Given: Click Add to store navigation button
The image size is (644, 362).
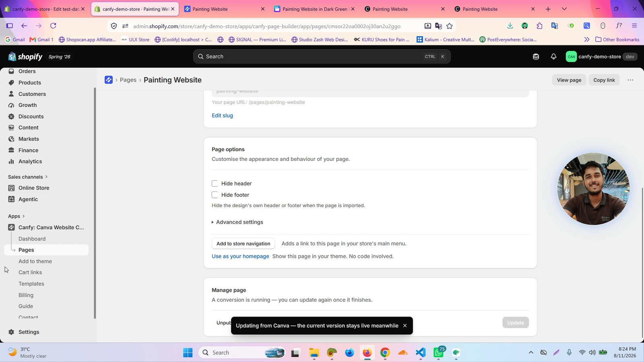Looking at the screenshot, I should (244, 244).
